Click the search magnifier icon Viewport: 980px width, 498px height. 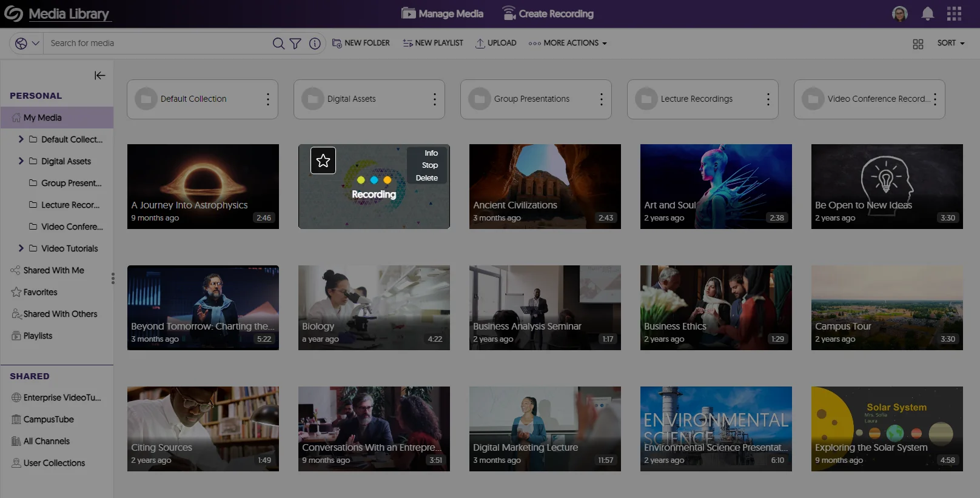pyautogui.click(x=278, y=43)
